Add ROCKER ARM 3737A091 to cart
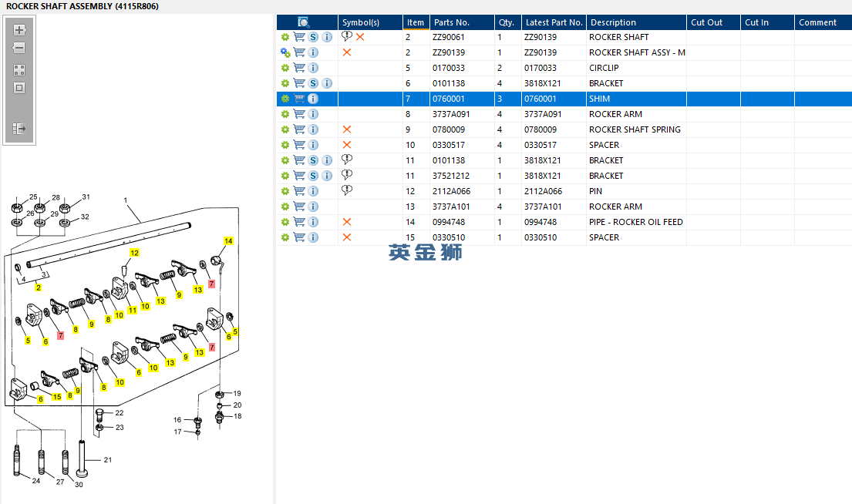This screenshot has height=504, width=852. (x=299, y=114)
